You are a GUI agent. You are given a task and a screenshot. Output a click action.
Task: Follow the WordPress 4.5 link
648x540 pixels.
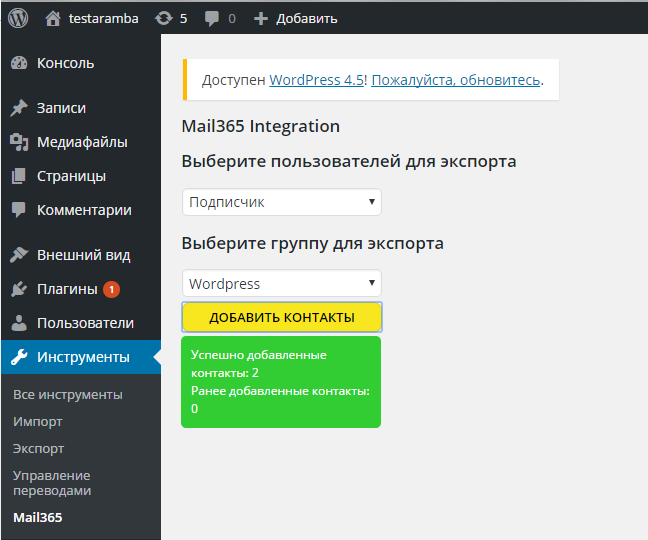[317, 80]
